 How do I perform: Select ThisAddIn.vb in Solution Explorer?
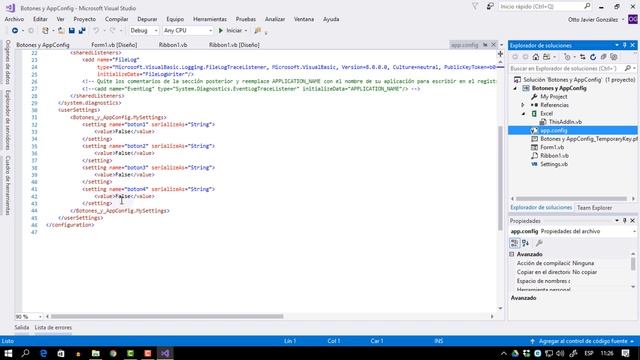click(565, 122)
